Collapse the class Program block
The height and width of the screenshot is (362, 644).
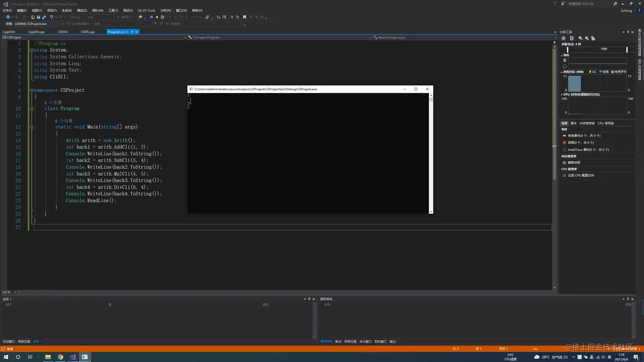[x=32, y=108]
